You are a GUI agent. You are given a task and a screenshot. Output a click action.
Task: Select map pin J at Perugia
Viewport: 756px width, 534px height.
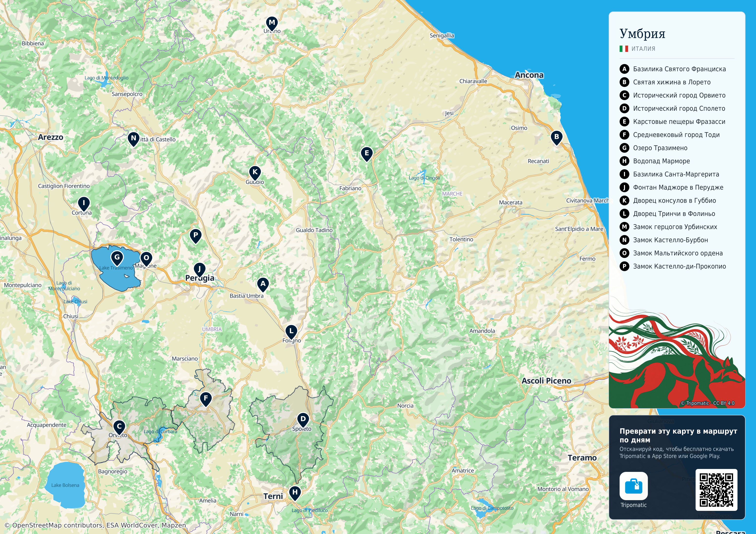(199, 270)
